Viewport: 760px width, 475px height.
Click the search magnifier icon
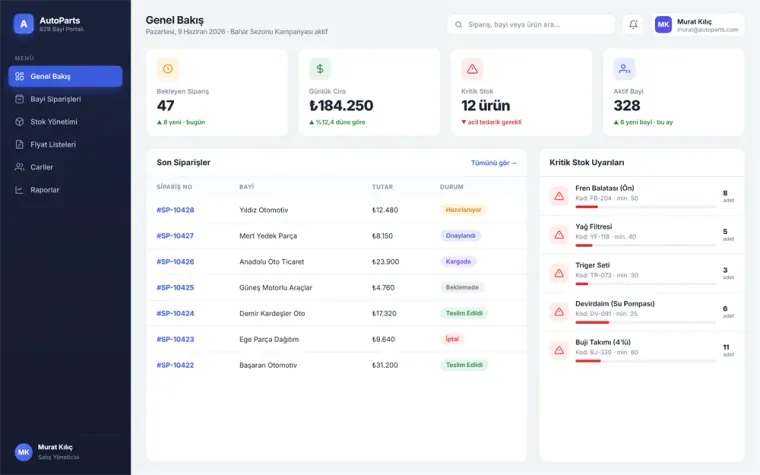click(x=458, y=24)
